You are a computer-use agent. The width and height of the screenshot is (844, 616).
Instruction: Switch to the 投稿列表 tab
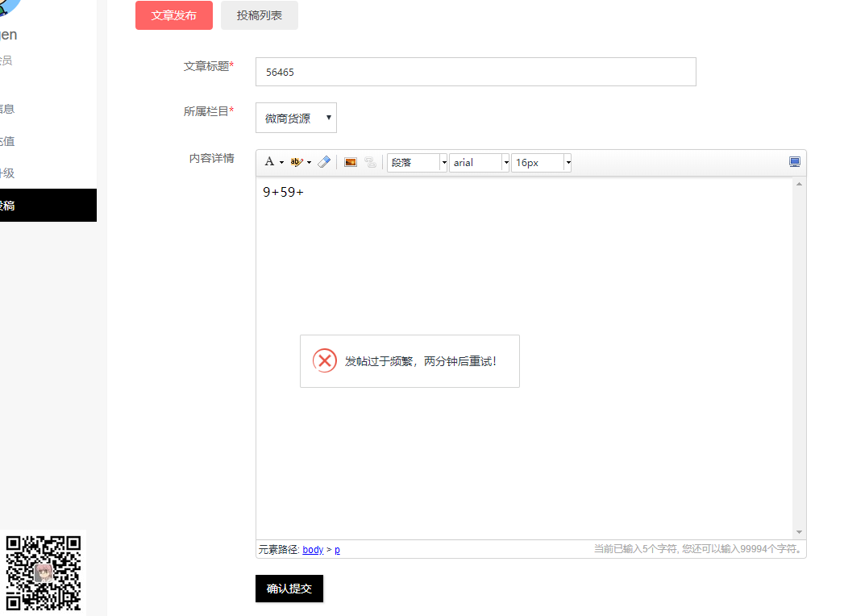pyautogui.click(x=259, y=15)
